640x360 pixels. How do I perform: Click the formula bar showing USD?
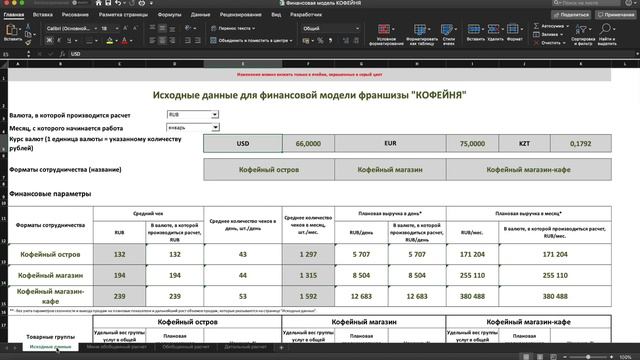(x=351, y=53)
